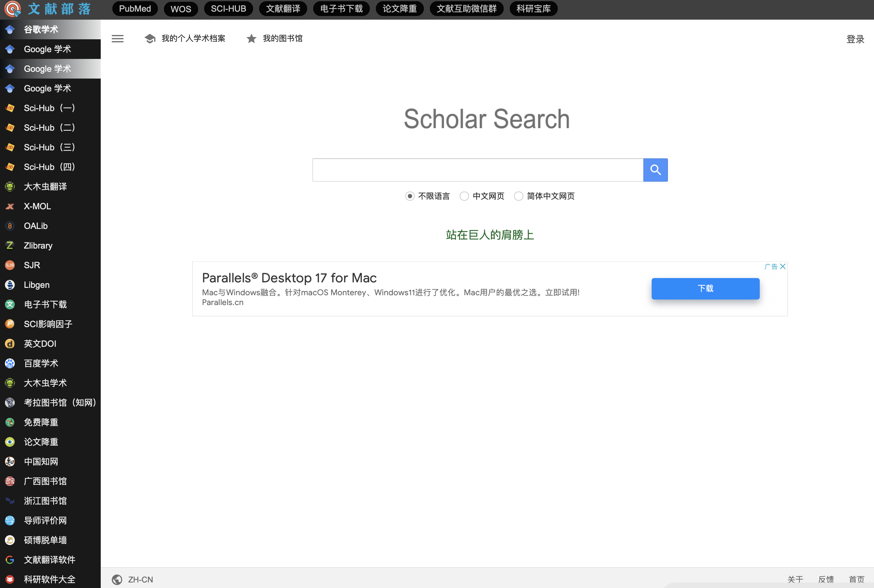
Task: Click the 站在巨人的肩膀上 slogan text
Action: tap(490, 235)
